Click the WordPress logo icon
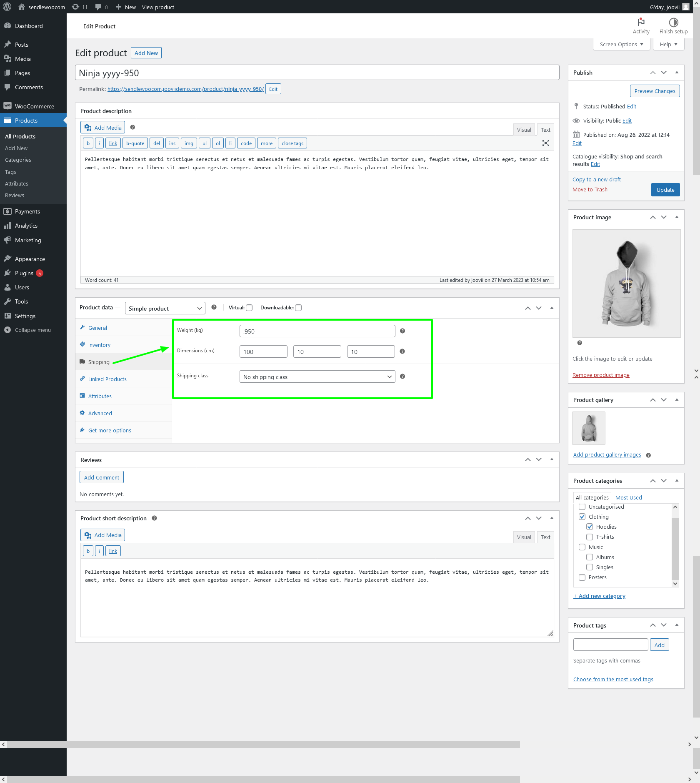700x783 pixels. [7, 7]
